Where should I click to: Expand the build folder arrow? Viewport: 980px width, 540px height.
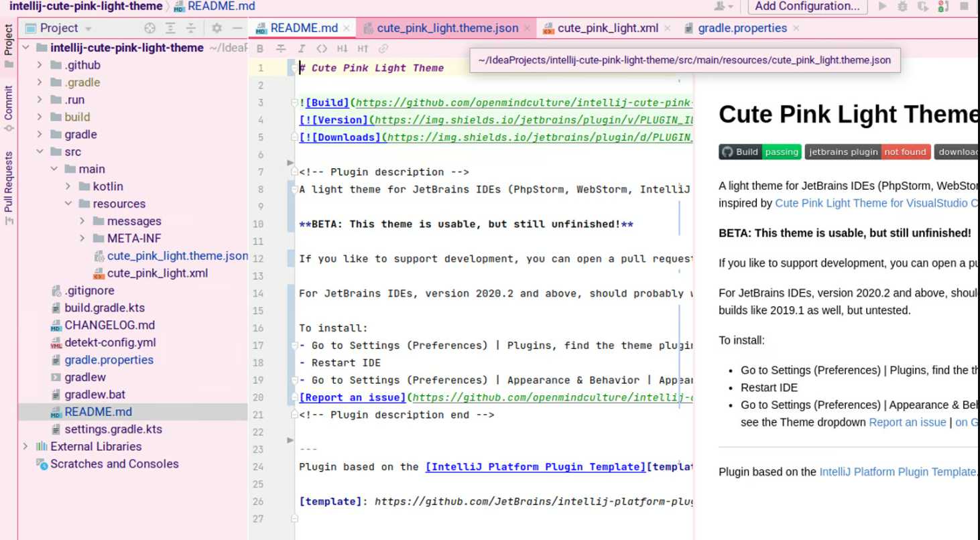40,117
